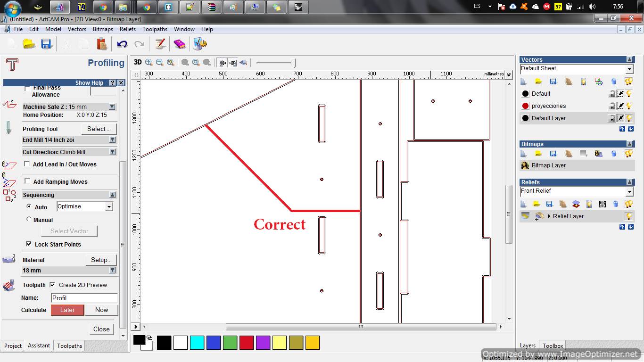The width and height of the screenshot is (644, 362).
Task: Switch to the Project tab
Action: point(13,346)
